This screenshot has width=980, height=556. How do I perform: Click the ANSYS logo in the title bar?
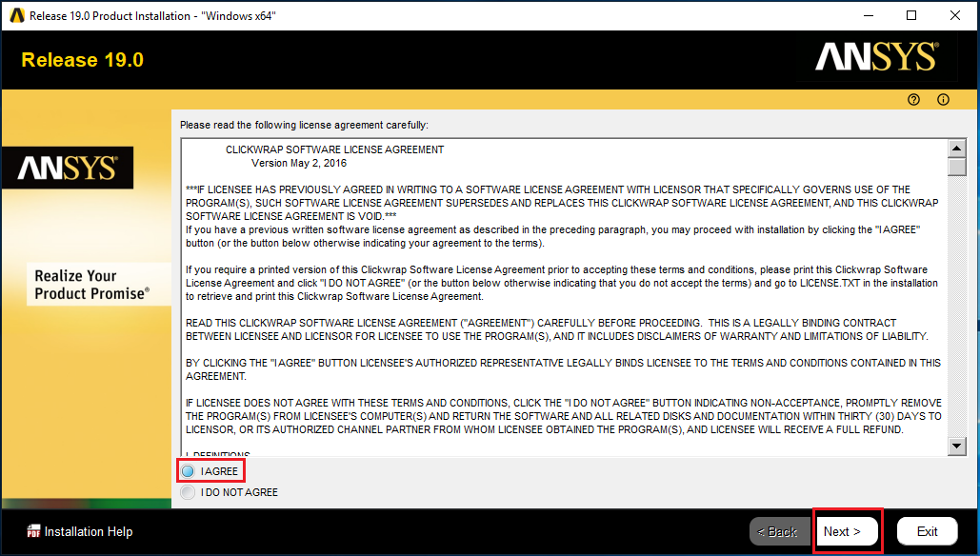[x=16, y=15]
